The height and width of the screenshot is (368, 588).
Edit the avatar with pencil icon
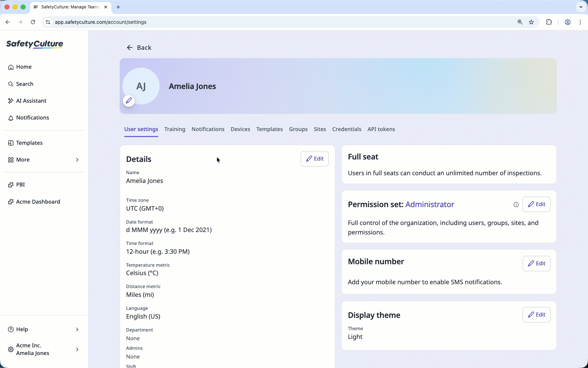129,101
